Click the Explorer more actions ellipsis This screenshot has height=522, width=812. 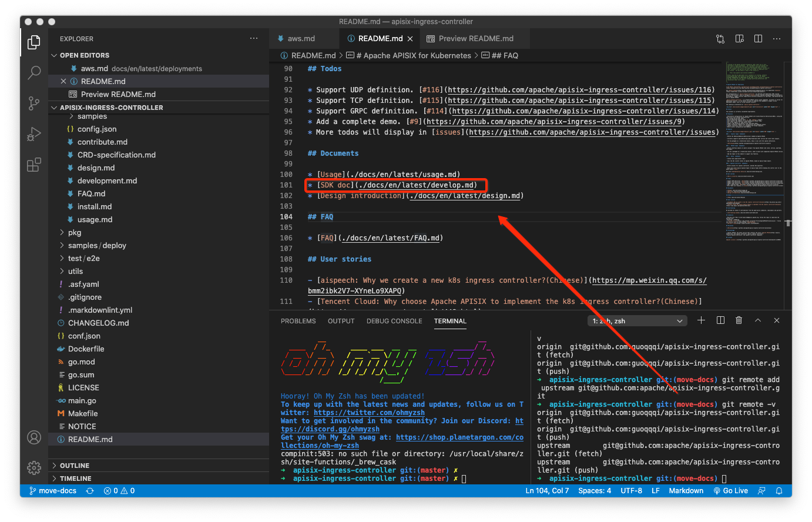(x=254, y=38)
